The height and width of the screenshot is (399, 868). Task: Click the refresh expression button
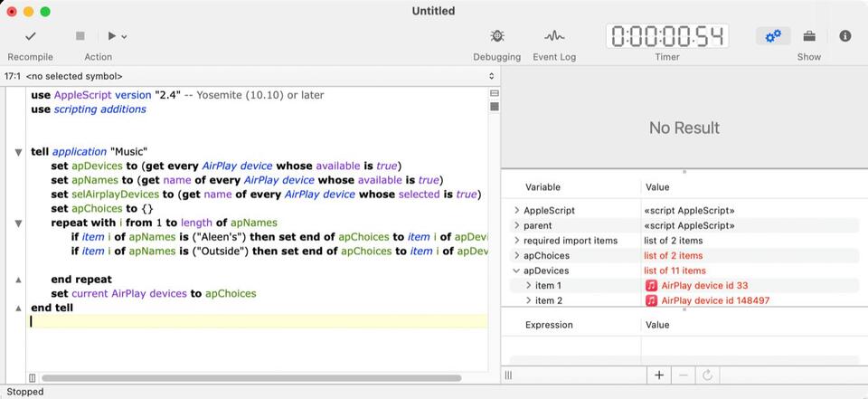coord(707,375)
